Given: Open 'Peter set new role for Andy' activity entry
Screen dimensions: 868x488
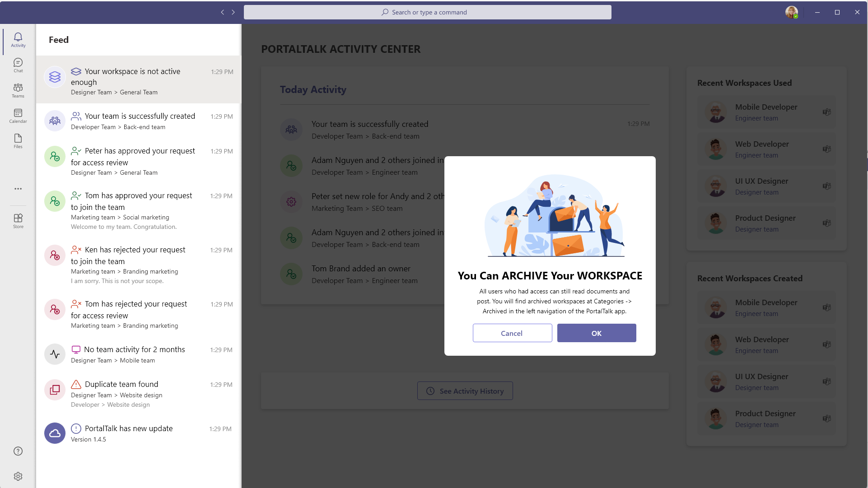Looking at the screenshot, I should pyautogui.click(x=362, y=202).
